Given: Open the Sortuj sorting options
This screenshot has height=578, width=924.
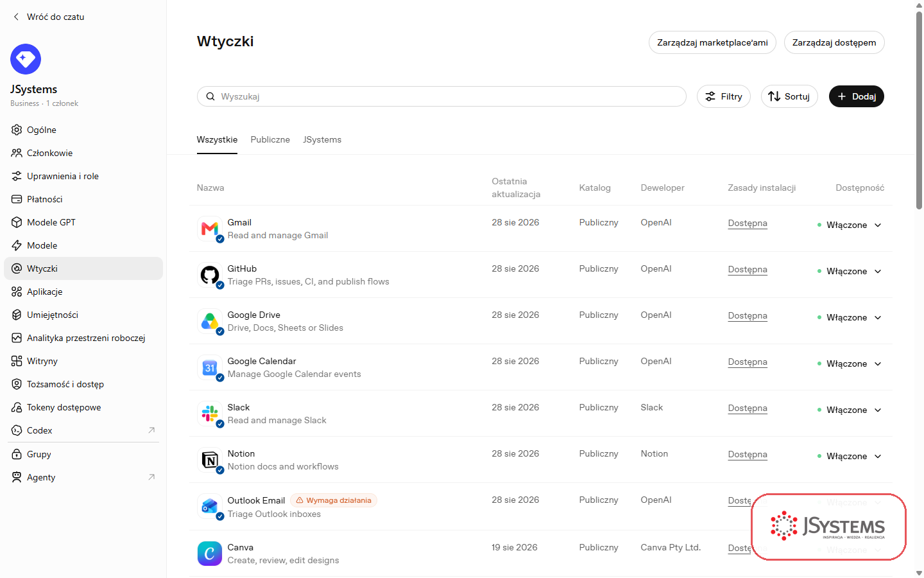Looking at the screenshot, I should 789,96.
